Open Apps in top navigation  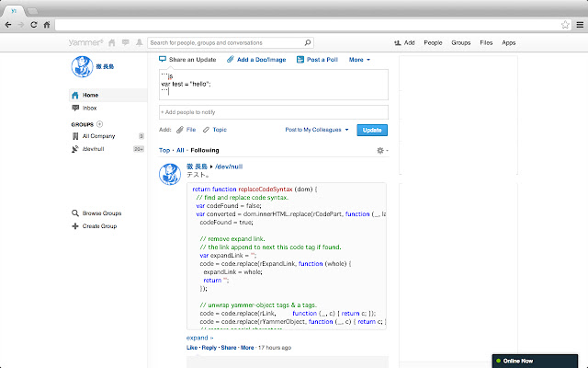coord(508,43)
